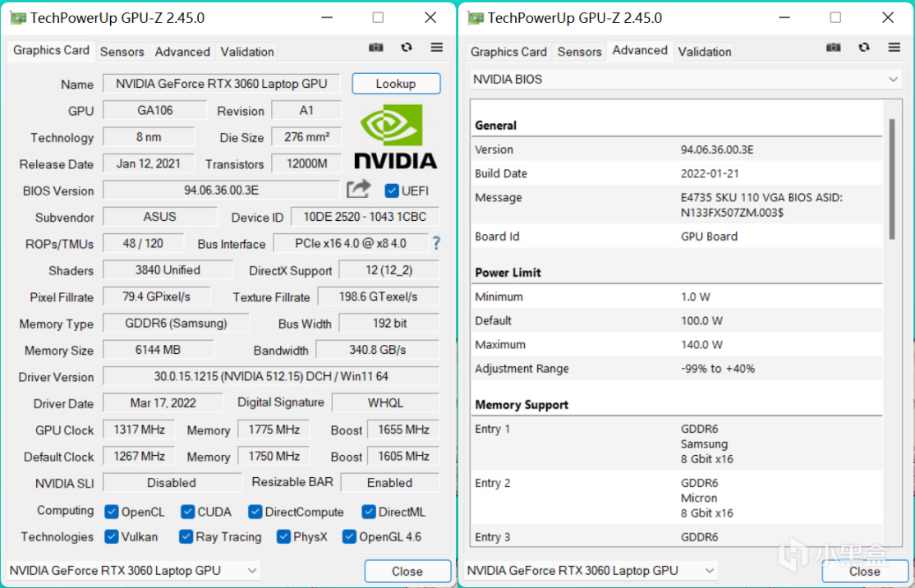Click the BIOS export share icon

point(358,189)
